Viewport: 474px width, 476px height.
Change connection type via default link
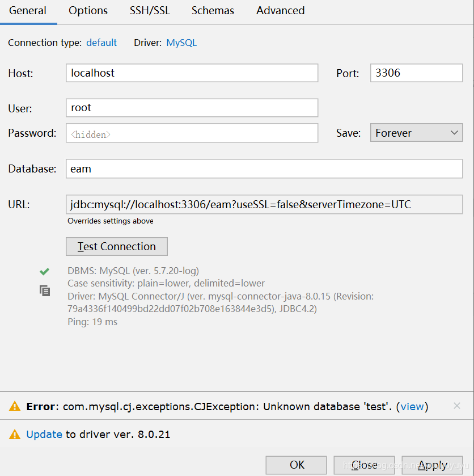(101, 43)
